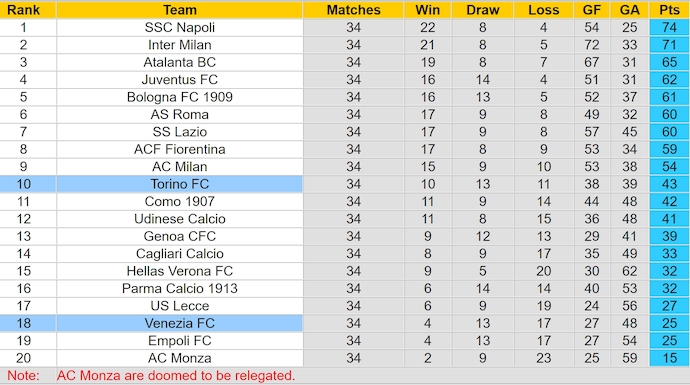
Task: Select AC Monza's 15 points cell
Action: point(669,358)
